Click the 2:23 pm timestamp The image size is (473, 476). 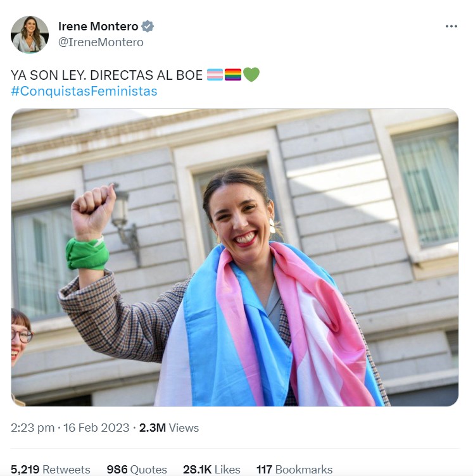click(32, 428)
